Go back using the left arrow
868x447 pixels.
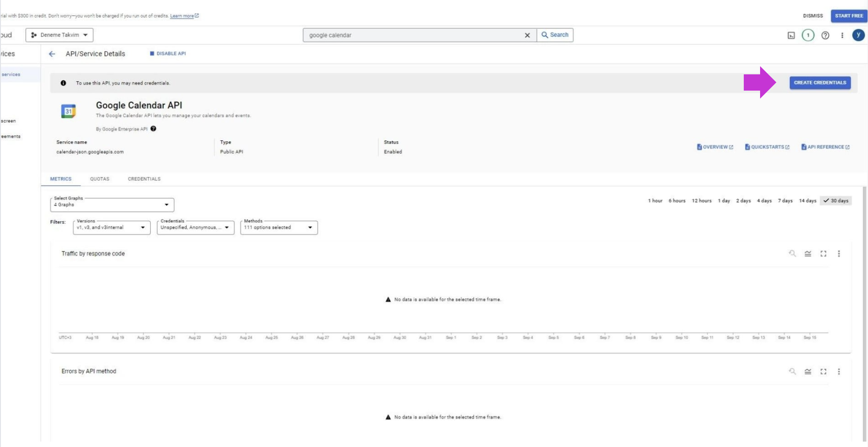coord(52,54)
